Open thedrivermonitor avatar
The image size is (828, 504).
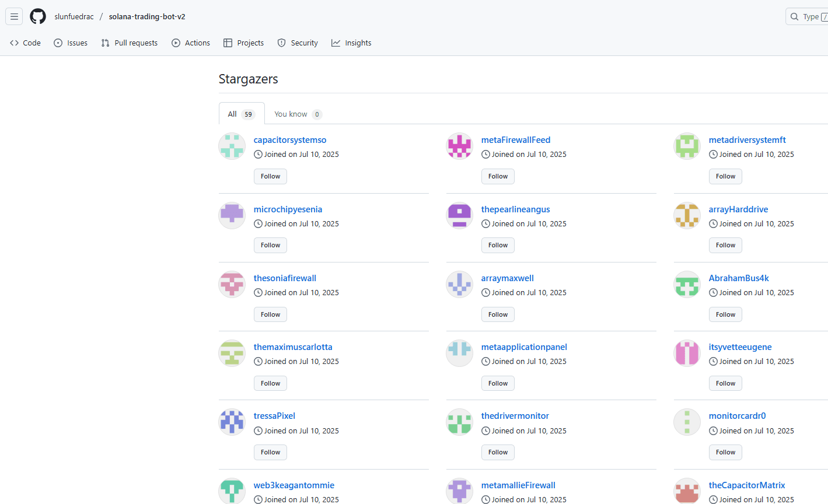pyautogui.click(x=460, y=422)
